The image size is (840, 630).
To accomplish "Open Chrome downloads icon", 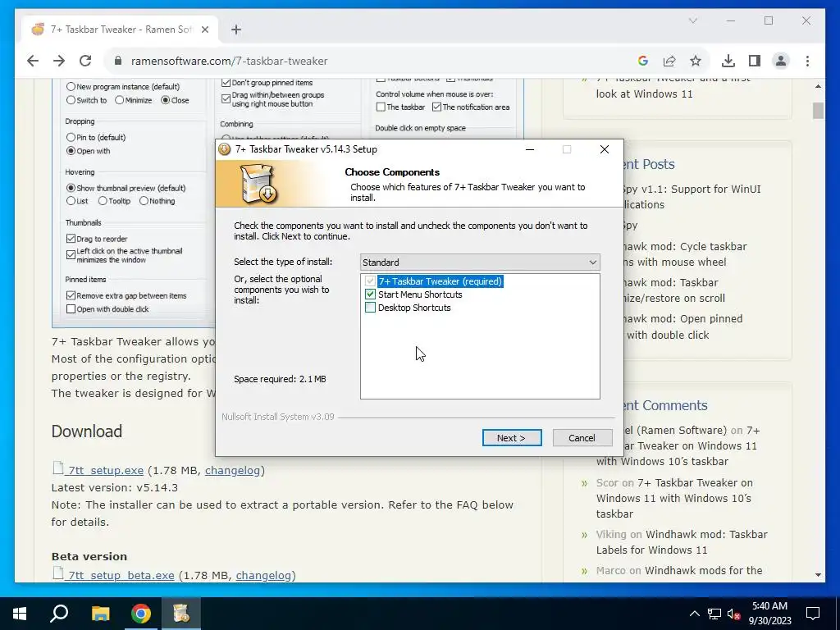I will [x=728, y=61].
